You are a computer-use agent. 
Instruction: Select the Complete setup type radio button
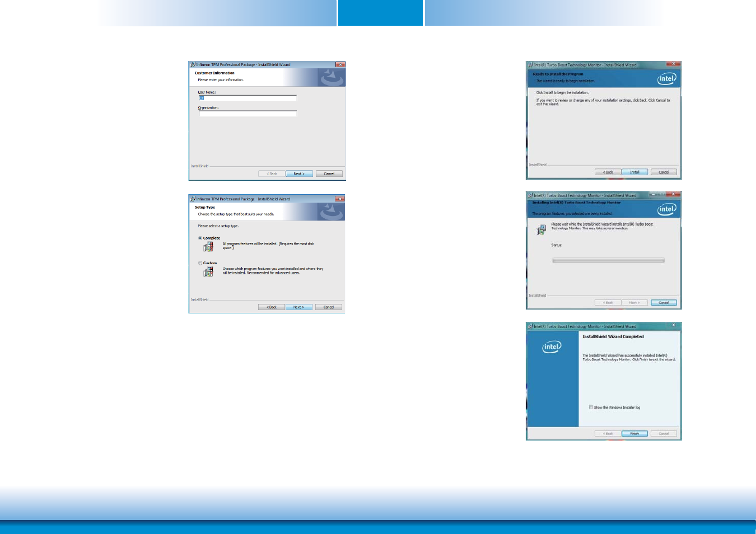[x=200, y=238]
